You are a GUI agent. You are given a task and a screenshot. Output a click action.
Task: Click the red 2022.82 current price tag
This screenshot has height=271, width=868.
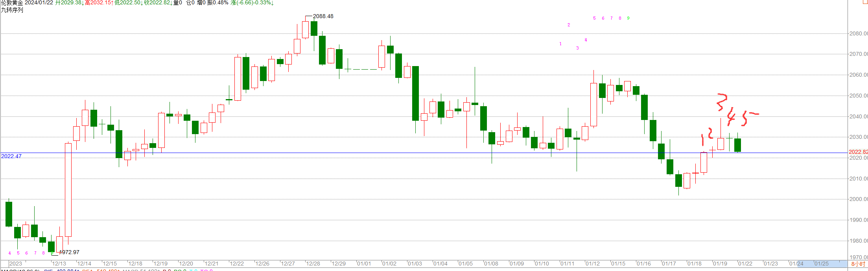[858, 152]
